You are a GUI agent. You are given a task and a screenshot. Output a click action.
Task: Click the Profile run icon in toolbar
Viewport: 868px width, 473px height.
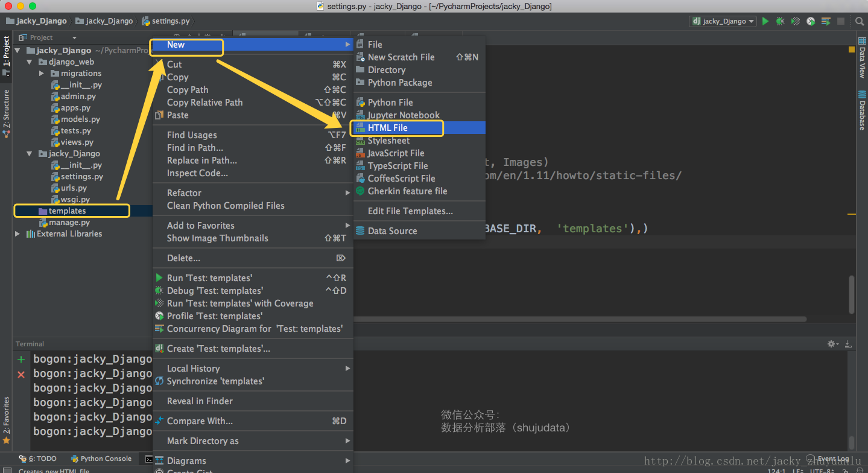[811, 21]
